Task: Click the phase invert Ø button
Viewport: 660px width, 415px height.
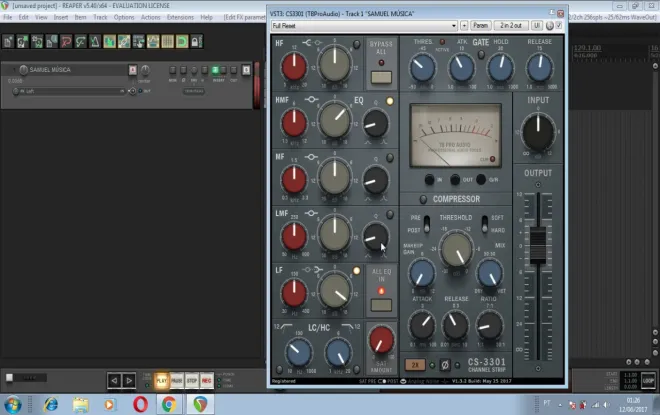Action: point(445,365)
